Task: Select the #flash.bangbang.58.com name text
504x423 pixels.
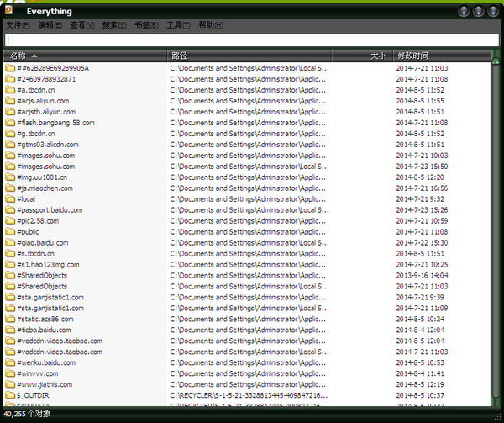Action: pyautogui.click(x=56, y=123)
